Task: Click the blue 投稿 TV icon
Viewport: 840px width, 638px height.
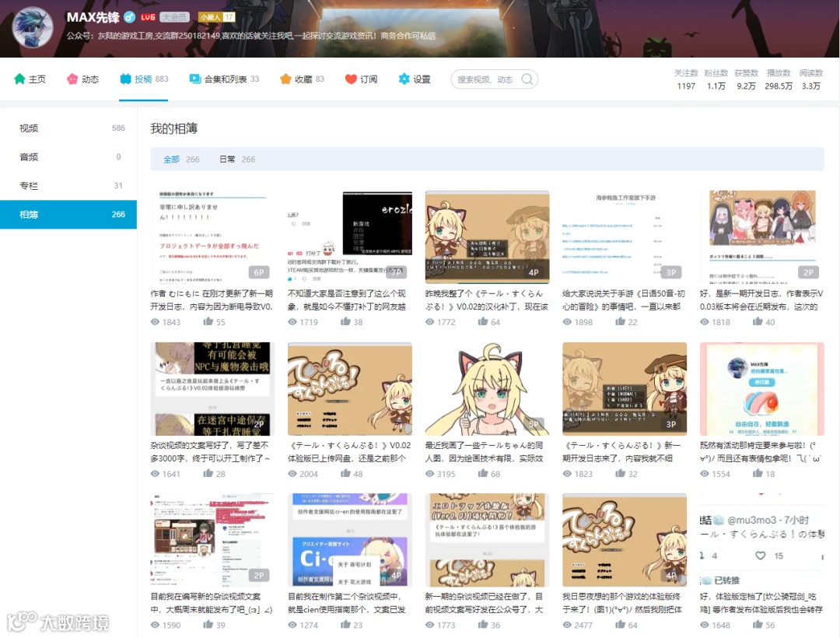Action: coord(125,79)
